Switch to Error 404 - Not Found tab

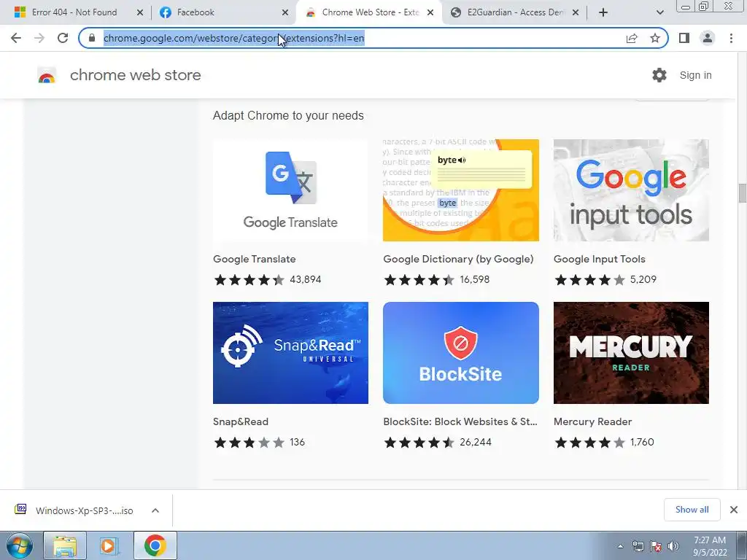point(74,12)
